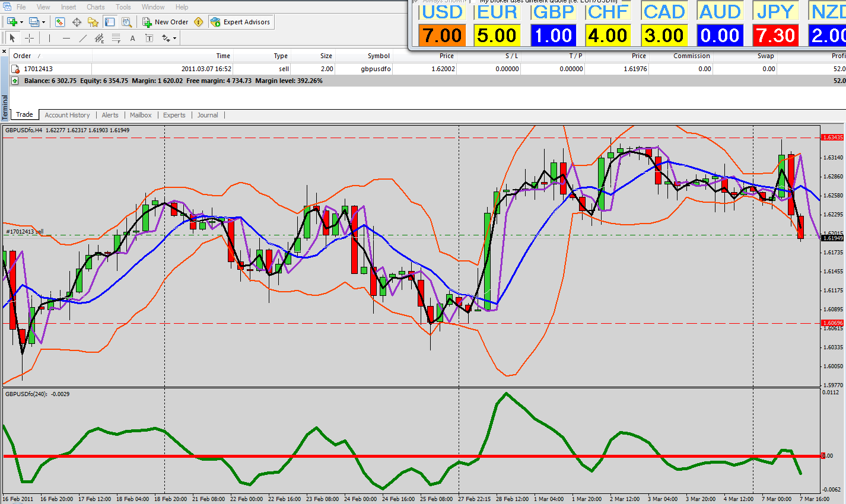Open the Charts menu
The width and height of the screenshot is (846, 504).
coord(96,7)
